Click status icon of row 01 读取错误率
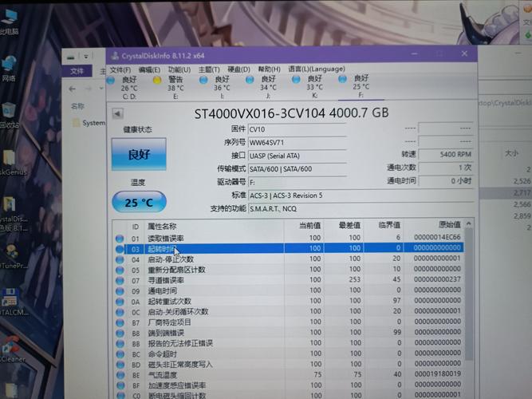The image size is (532, 399). point(120,239)
